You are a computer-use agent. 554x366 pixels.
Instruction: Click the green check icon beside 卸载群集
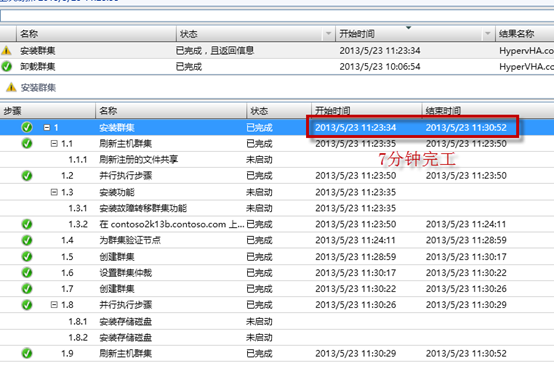[6, 66]
